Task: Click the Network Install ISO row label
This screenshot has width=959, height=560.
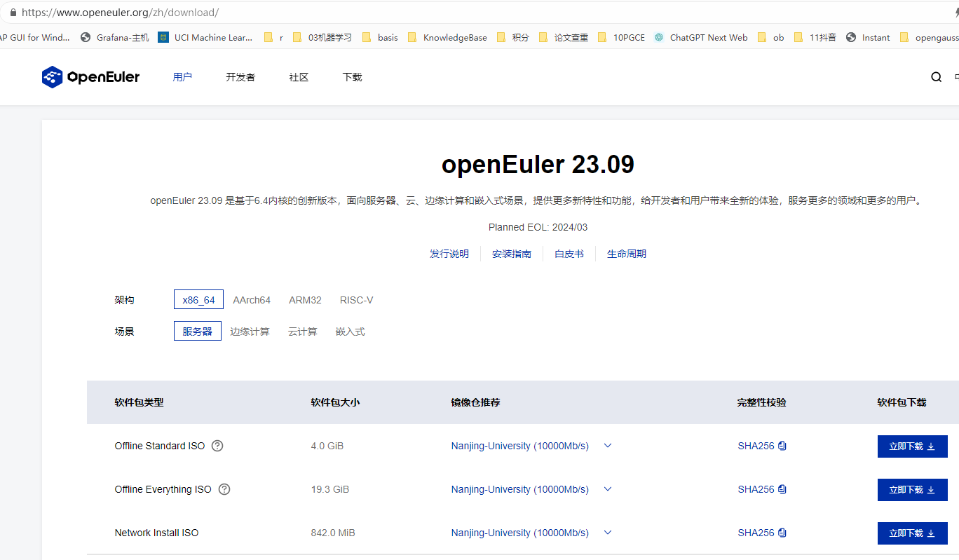Action: coord(156,533)
